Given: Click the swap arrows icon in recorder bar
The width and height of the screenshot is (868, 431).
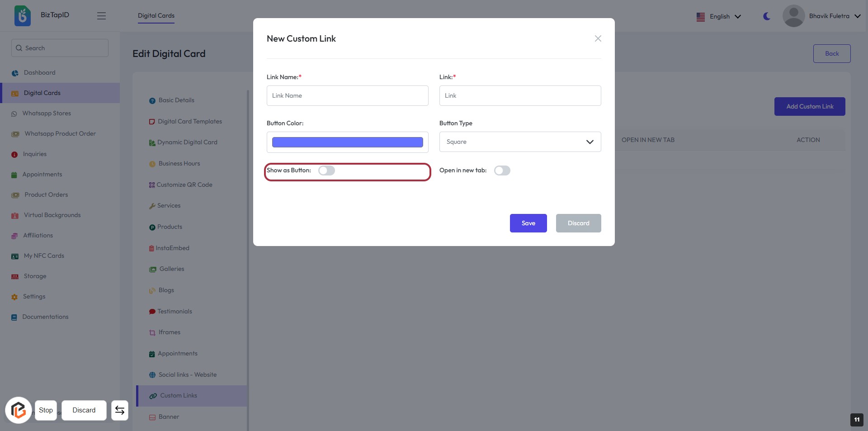Looking at the screenshot, I should (x=120, y=410).
